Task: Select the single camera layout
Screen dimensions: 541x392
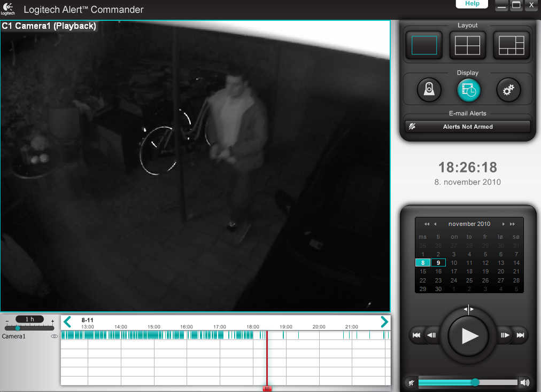Action: pos(424,45)
